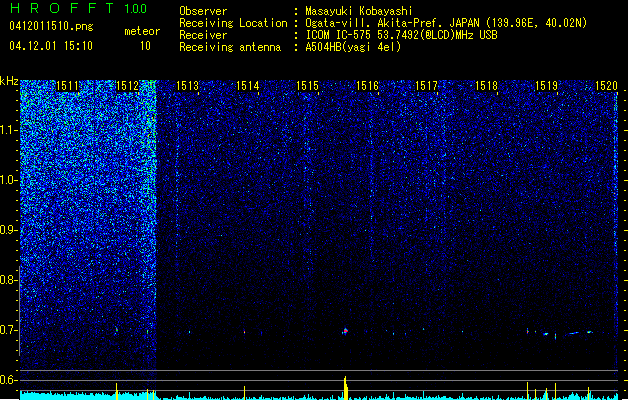The image size is (629, 400).
Task: Click the 1519 time marker
Action: click(x=546, y=86)
